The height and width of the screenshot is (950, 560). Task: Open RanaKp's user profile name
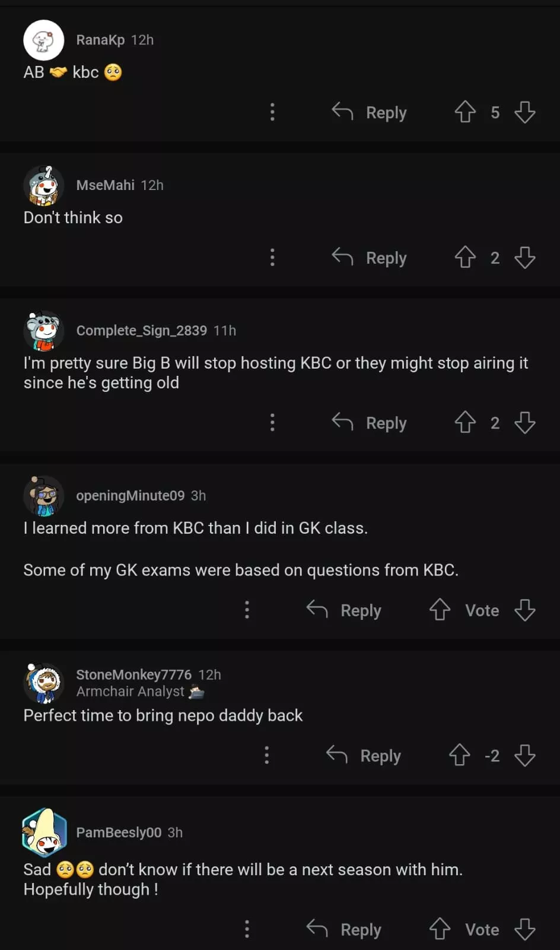[x=100, y=40]
